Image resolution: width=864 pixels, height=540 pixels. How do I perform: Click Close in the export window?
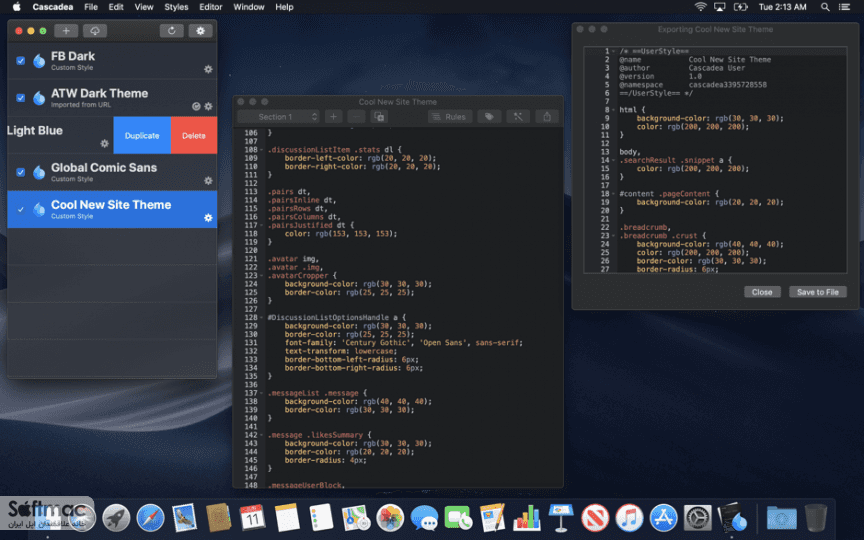point(762,292)
